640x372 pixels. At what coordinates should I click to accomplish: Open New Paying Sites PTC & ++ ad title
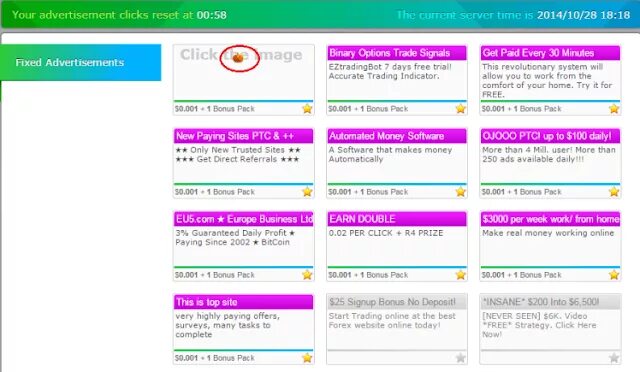244,136
